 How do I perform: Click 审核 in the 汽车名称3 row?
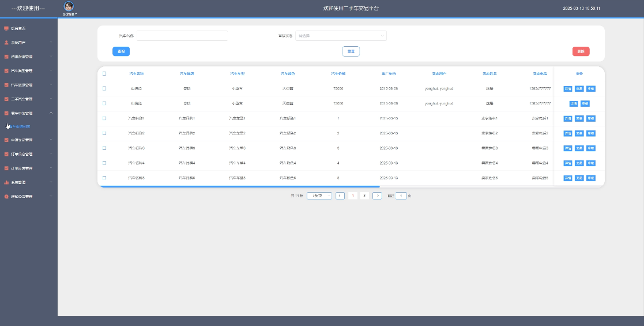coord(591,148)
